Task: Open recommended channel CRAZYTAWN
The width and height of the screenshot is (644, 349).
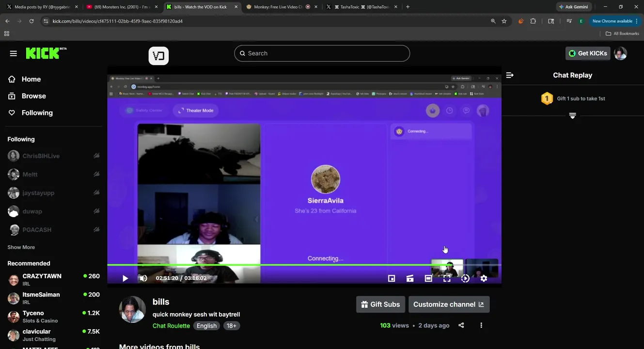Action: (54, 280)
